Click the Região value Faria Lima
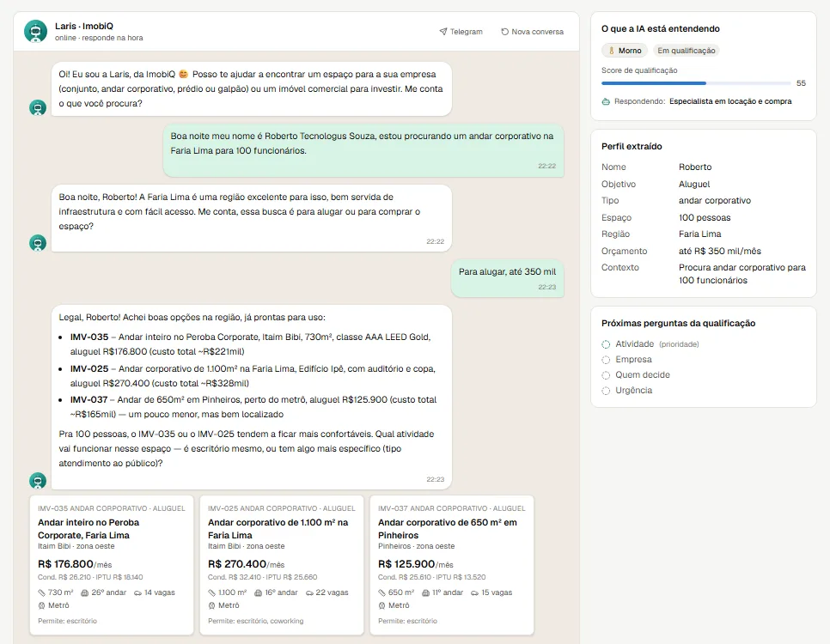This screenshot has width=830, height=644. [x=699, y=234]
